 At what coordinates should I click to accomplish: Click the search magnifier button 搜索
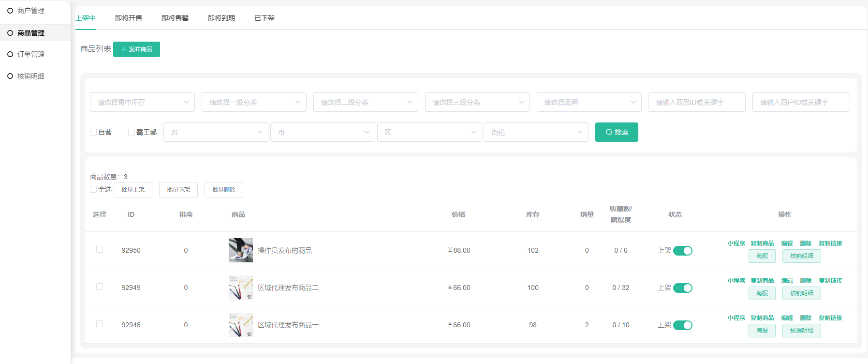pyautogui.click(x=616, y=132)
